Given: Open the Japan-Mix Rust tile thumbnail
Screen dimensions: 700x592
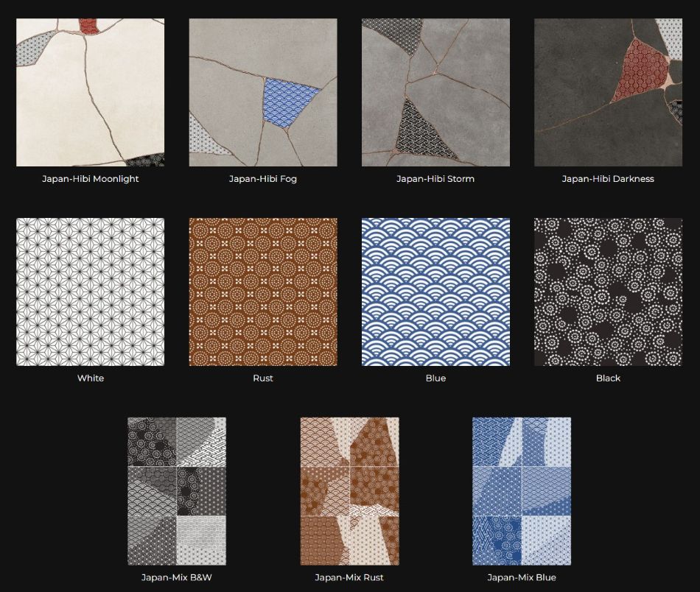Looking at the screenshot, I should tap(349, 491).
